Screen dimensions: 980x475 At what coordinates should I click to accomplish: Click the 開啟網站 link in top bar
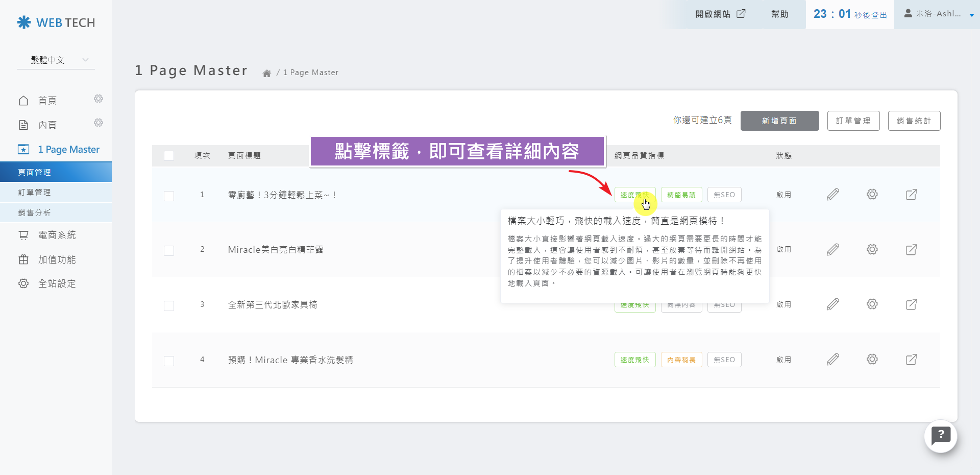(x=720, y=14)
